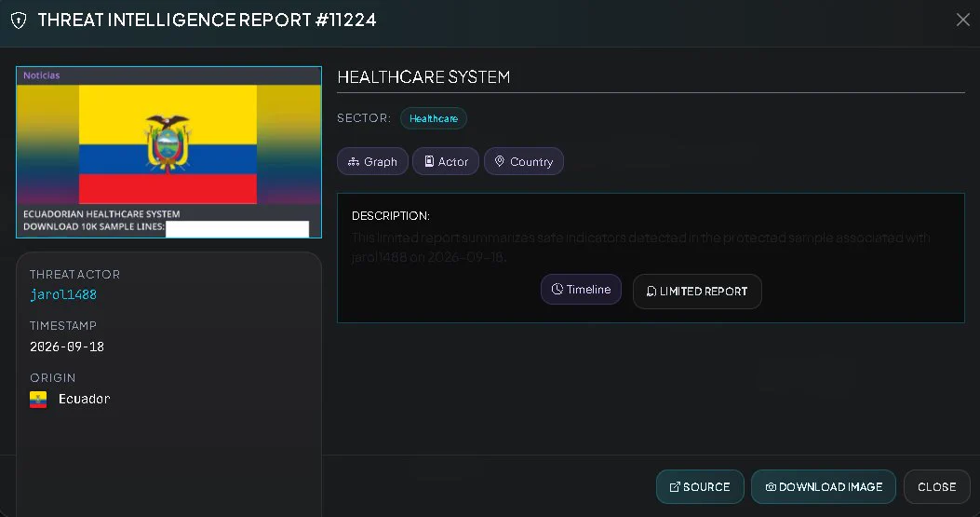Click the small Ecuador flag origin icon

pyautogui.click(x=38, y=400)
